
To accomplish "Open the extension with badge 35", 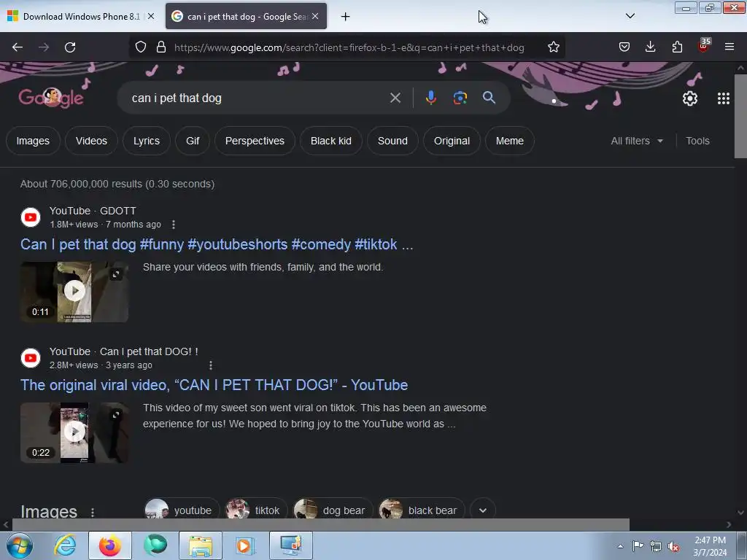I will [x=703, y=46].
